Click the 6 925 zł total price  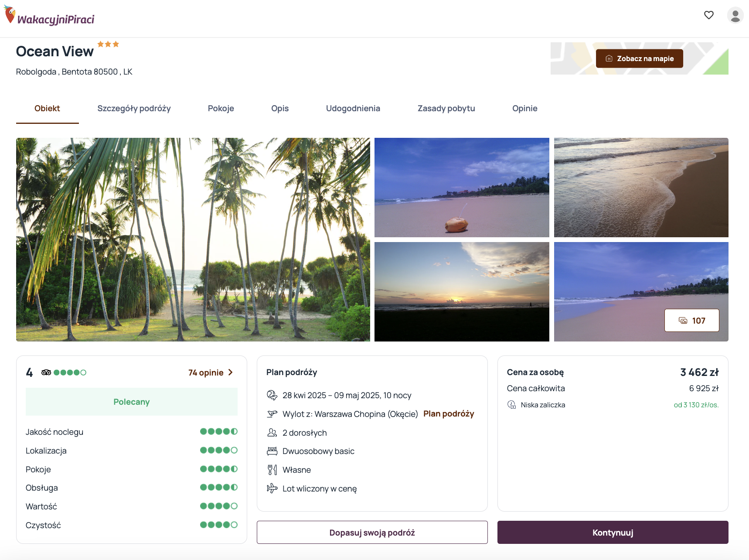[x=704, y=388]
